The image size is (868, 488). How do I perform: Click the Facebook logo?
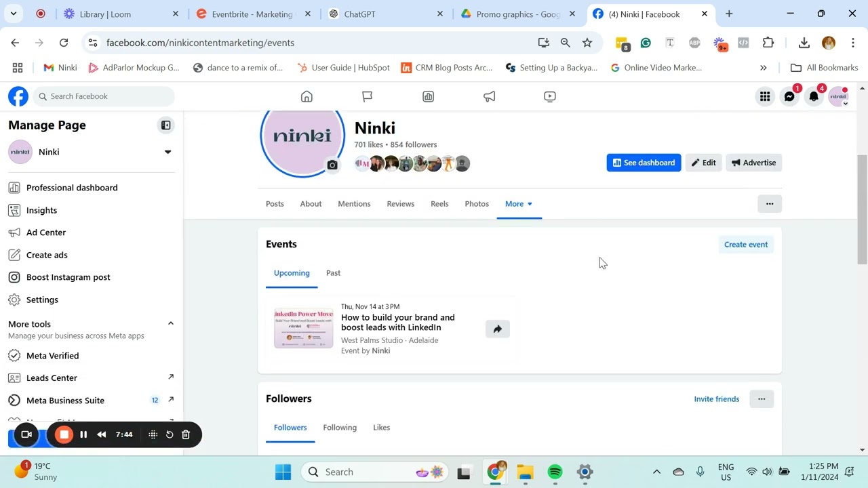18,96
